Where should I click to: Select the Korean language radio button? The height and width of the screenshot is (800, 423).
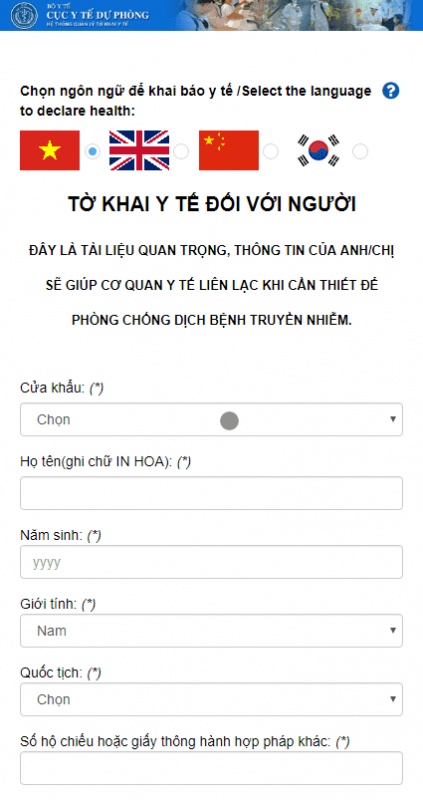point(360,152)
